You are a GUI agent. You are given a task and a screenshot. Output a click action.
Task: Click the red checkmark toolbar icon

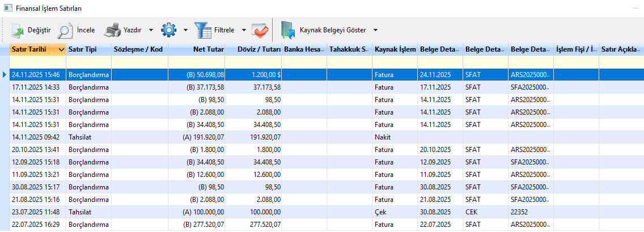(x=259, y=30)
